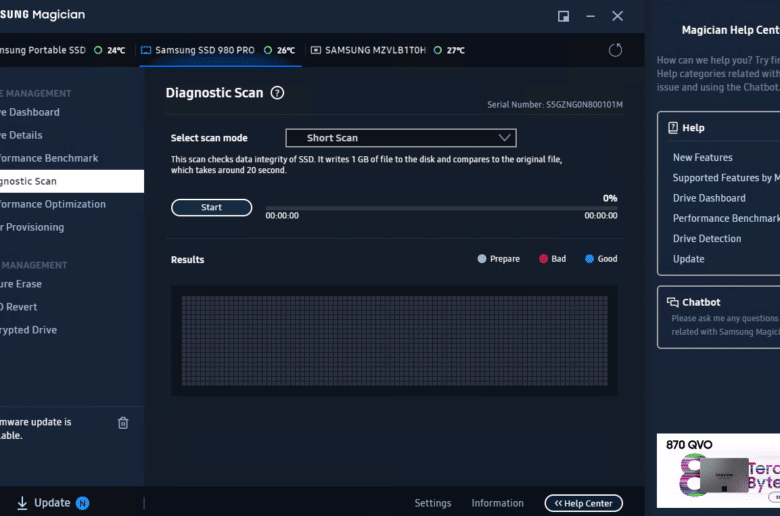The image size is (780, 516).
Task: Click the firmware update available notice
Action: 36,428
